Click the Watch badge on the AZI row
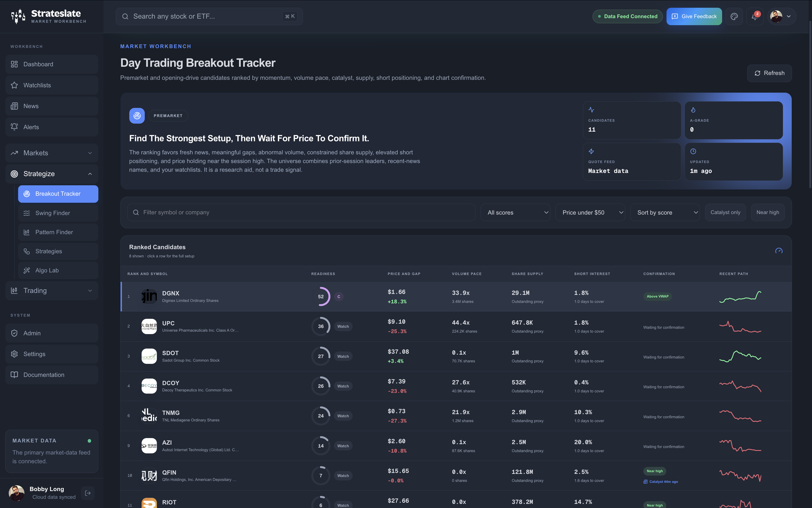Image resolution: width=812 pixels, height=508 pixels. pyautogui.click(x=343, y=446)
